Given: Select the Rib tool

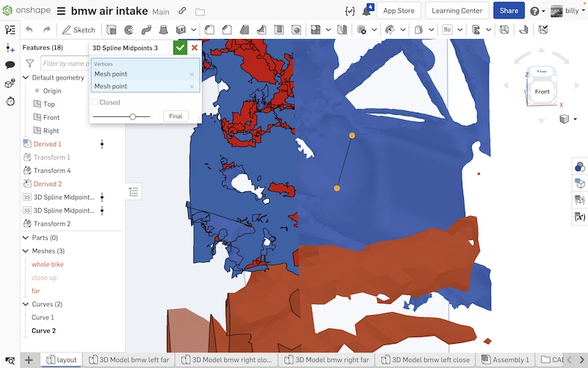Looking at the screenshot, I should (262, 29).
